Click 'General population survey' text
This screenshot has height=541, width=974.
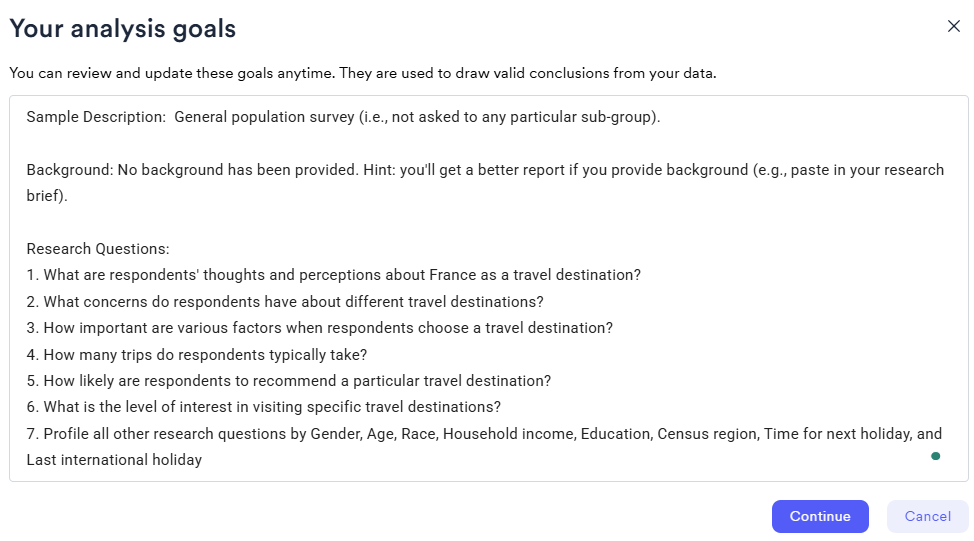tap(264, 117)
